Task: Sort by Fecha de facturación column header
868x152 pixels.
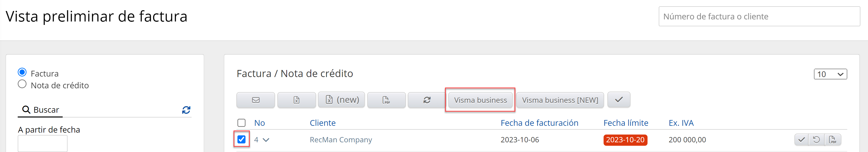Action: pyautogui.click(x=539, y=123)
